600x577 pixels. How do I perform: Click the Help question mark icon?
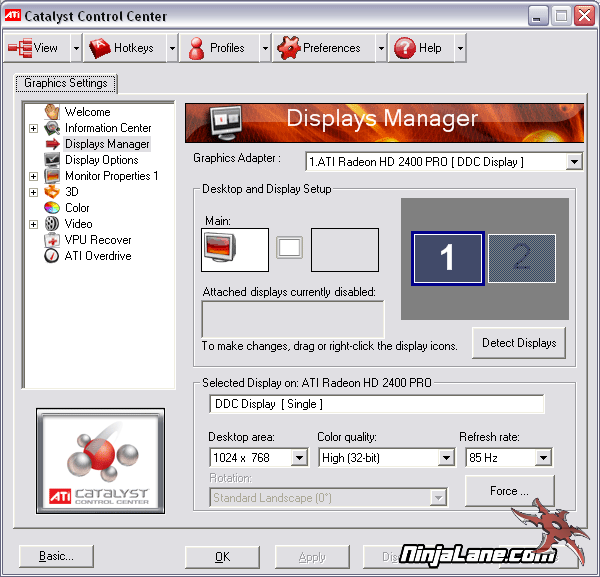[x=404, y=48]
